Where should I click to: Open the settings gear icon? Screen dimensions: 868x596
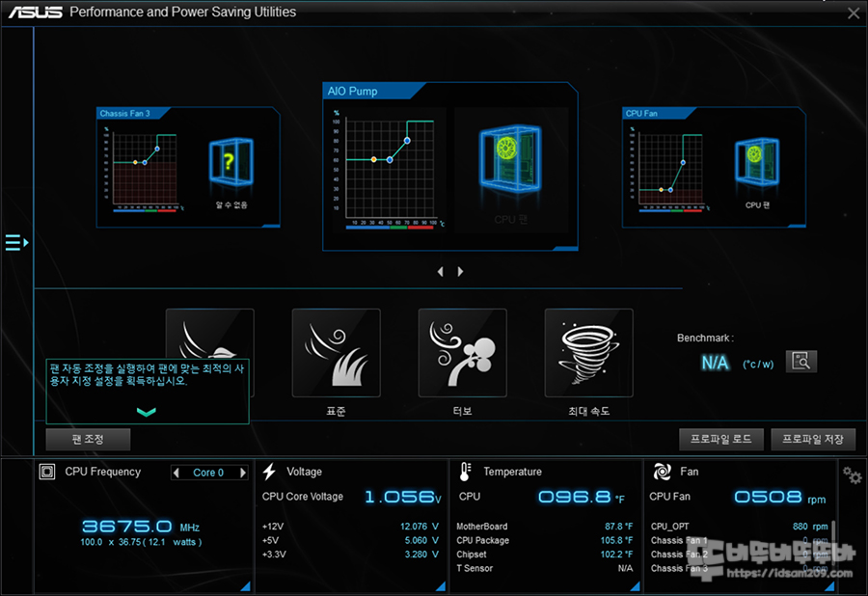coord(852,474)
